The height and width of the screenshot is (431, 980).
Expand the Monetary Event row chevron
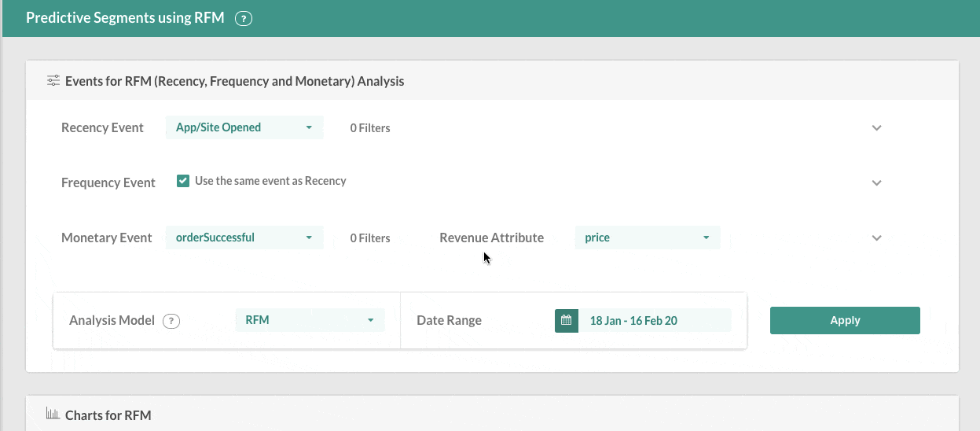click(877, 238)
